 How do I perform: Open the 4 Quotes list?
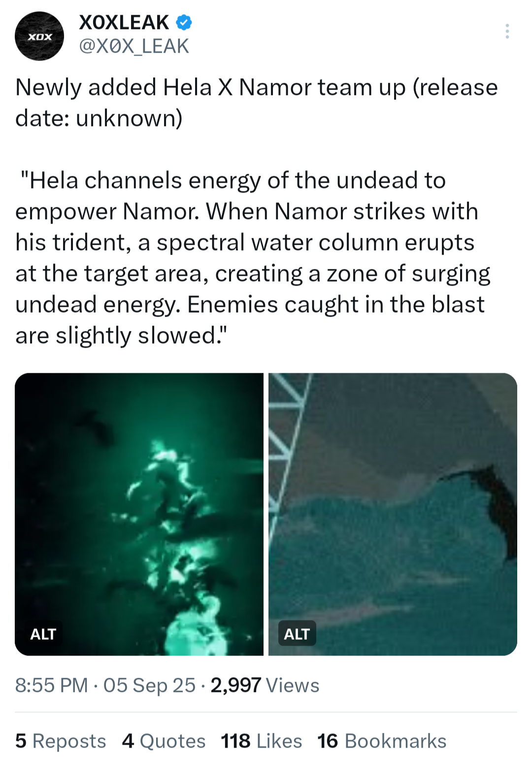(x=164, y=741)
